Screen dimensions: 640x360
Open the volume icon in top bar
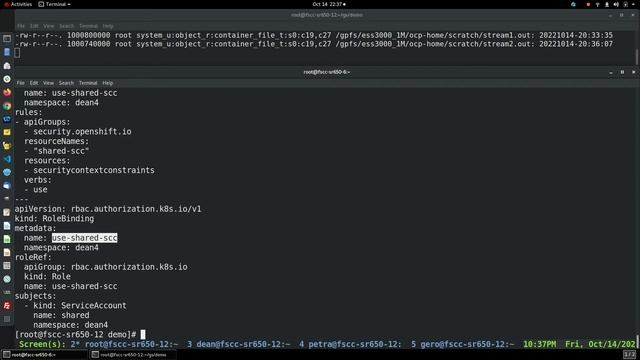pyautogui.click(x=616, y=4)
